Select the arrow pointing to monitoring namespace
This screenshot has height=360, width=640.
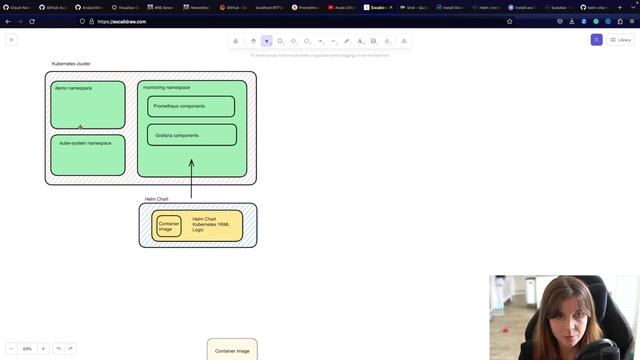191,179
